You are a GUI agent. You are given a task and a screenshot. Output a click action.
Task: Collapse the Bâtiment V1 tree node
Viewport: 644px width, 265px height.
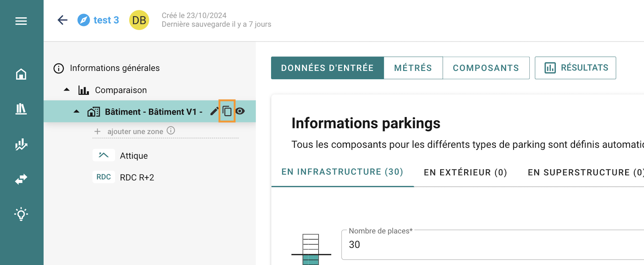(76, 111)
